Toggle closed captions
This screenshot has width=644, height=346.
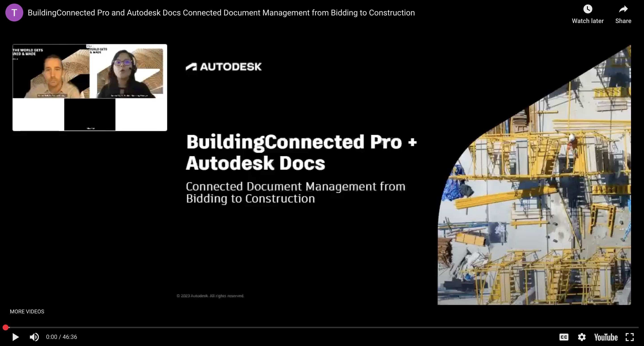click(564, 337)
